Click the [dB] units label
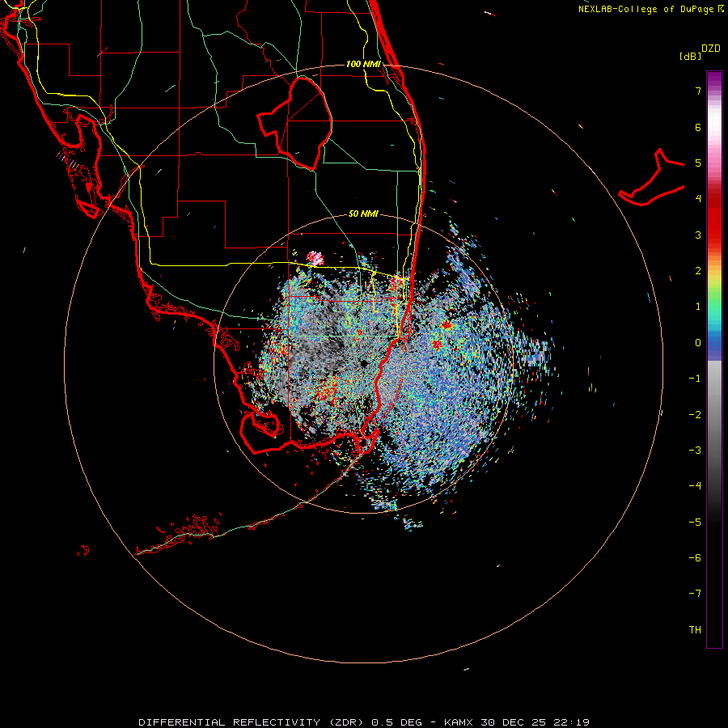The width and height of the screenshot is (728, 728). [x=690, y=56]
